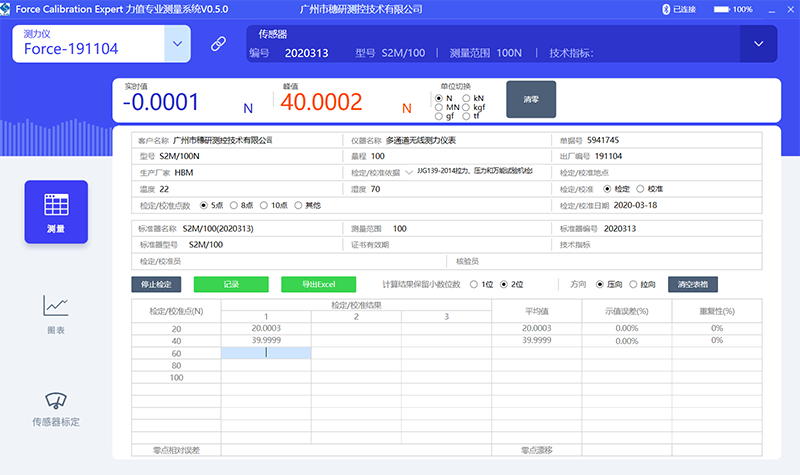This screenshot has height=475, width=800.
Task: Click the 检定/校准日期 2020-03-18 field
Action: 658,205
